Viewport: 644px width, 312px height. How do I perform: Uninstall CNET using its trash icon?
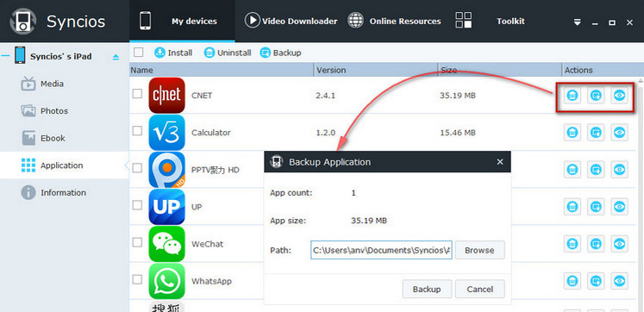(x=572, y=96)
